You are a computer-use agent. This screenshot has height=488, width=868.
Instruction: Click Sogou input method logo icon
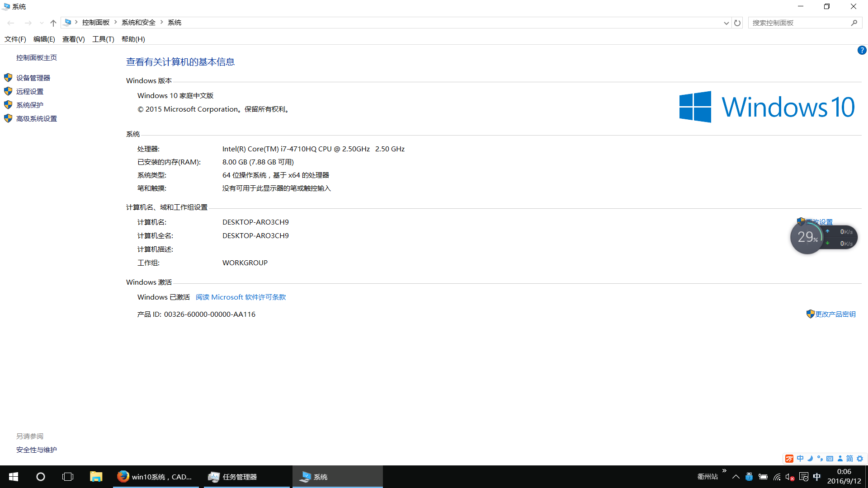coord(789,459)
